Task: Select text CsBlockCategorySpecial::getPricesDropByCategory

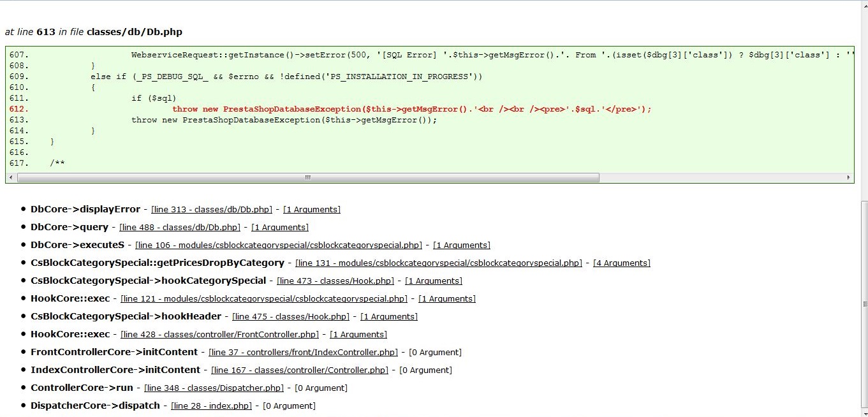Action: point(158,263)
